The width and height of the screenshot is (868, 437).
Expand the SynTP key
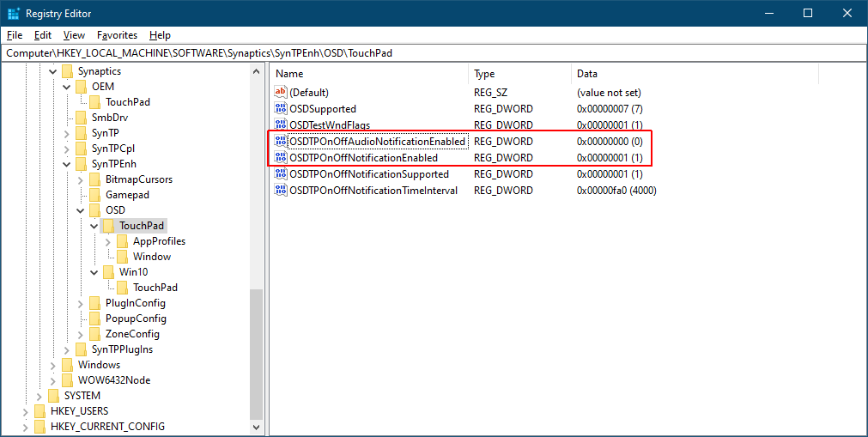[x=66, y=133]
